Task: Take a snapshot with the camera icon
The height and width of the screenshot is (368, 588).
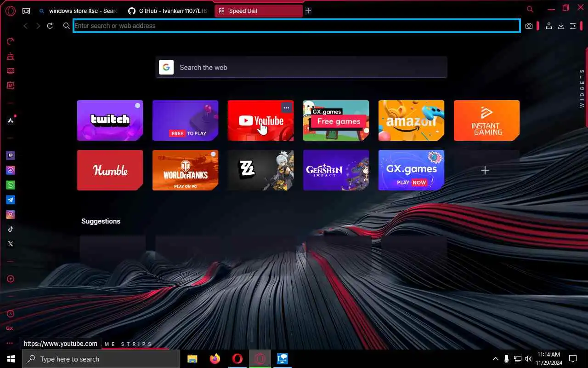Action: click(x=529, y=26)
